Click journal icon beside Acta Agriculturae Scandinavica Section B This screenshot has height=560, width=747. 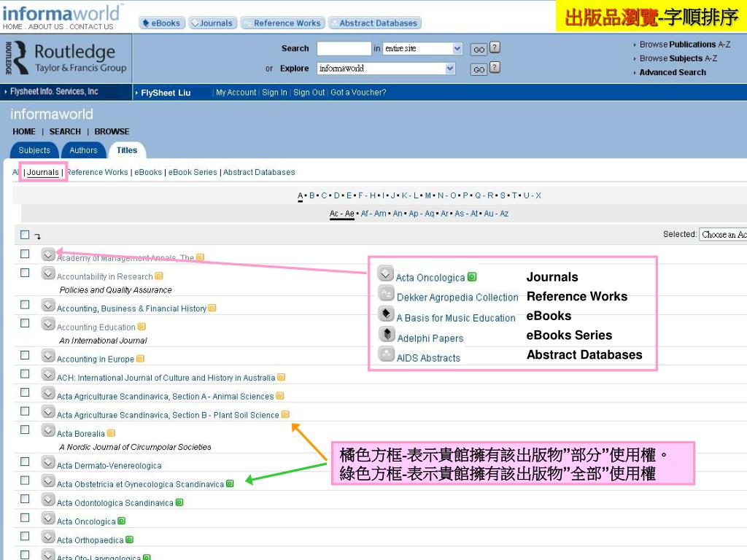click(48, 411)
